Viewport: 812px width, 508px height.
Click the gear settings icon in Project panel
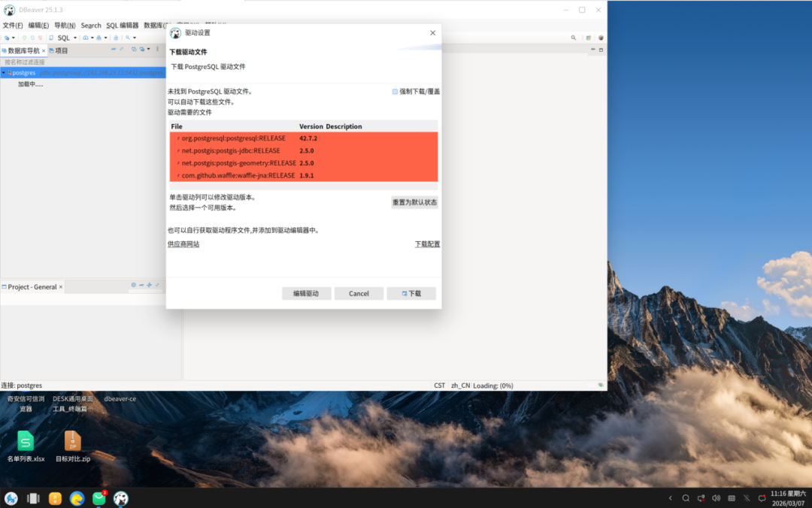134,285
